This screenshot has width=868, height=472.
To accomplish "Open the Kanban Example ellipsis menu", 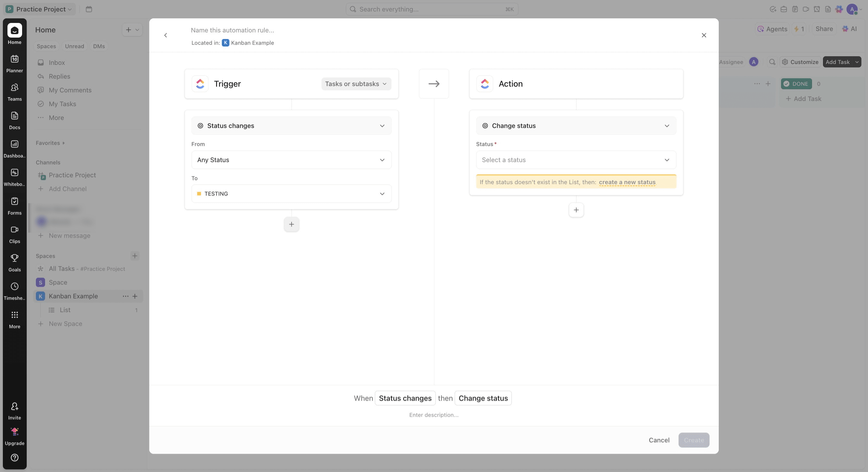I will click(x=125, y=296).
